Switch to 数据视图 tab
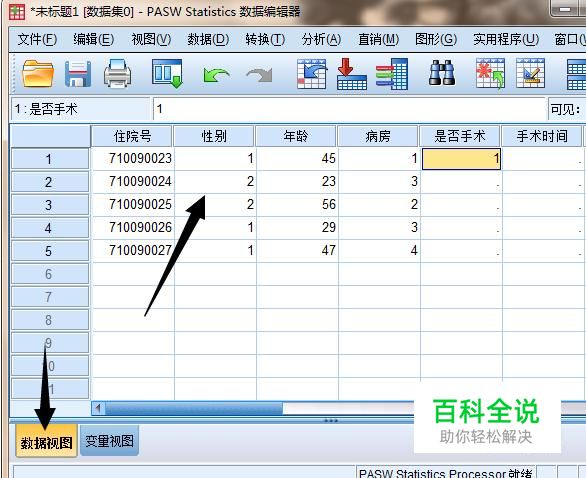Viewport: 586px width, 478px height. click(x=46, y=442)
